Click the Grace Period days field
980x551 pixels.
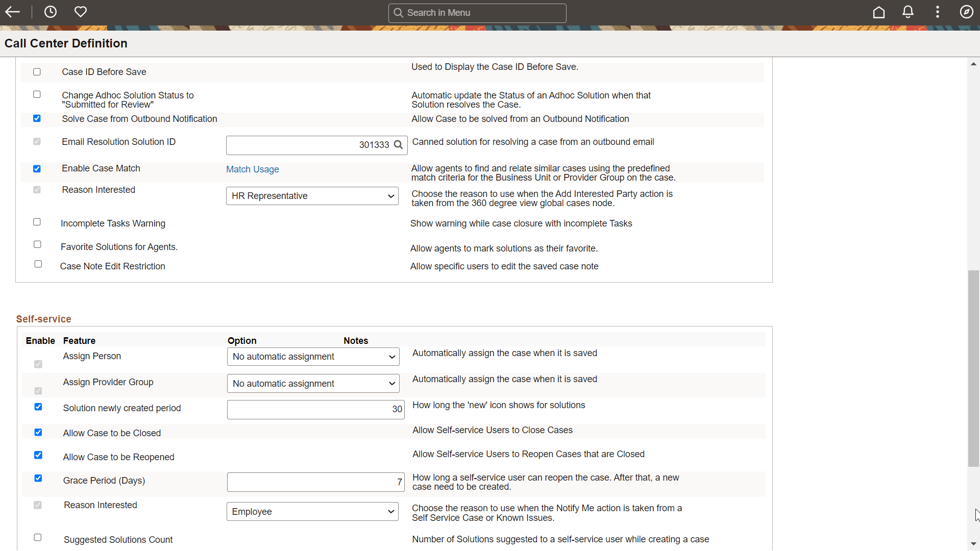tap(315, 482)
